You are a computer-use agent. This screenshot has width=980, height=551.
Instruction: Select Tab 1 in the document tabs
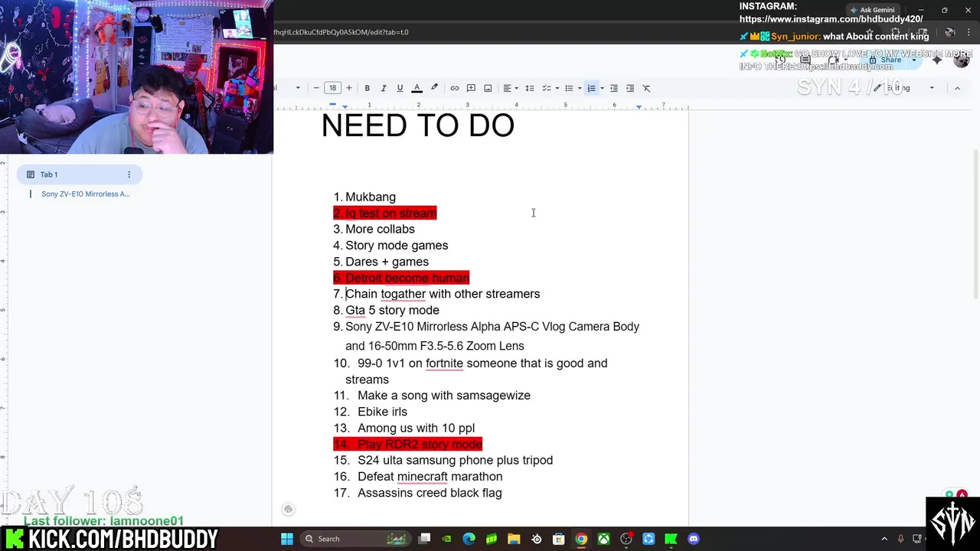point(79,174)
